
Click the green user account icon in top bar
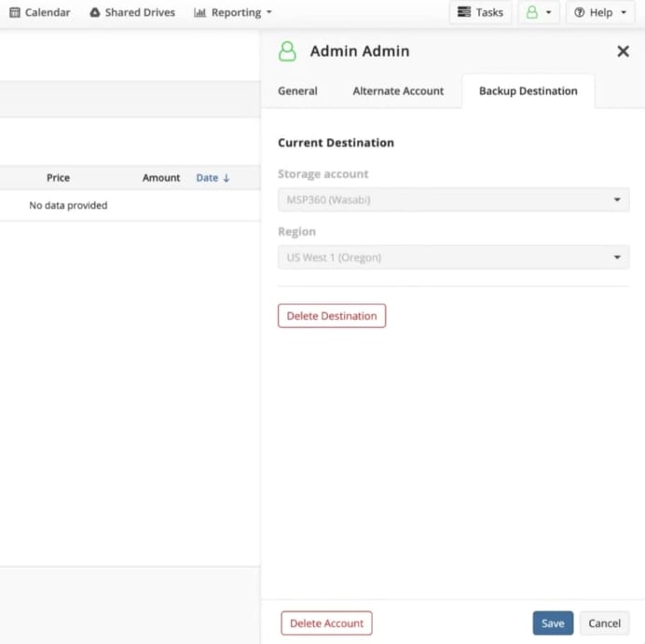532,12
